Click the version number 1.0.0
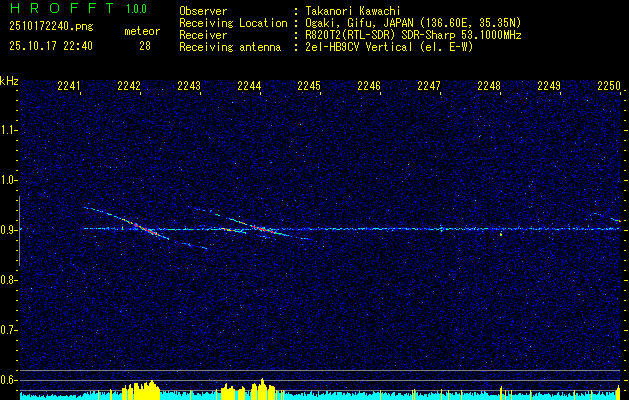 pyautogui.click(x=136, y=8)
